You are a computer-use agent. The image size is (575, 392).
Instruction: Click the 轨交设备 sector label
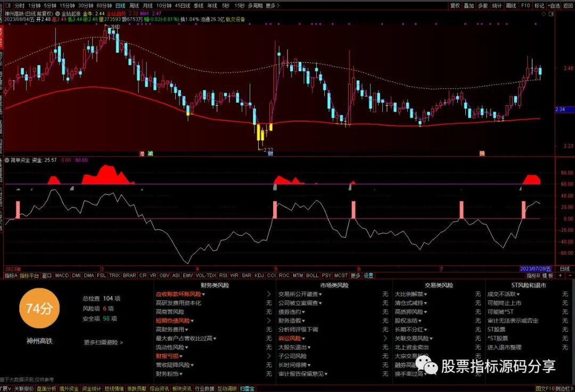click(x=235, y=20)
